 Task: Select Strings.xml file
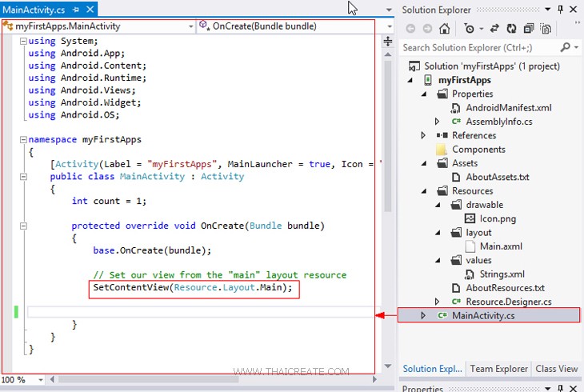(x=502, y=274)
